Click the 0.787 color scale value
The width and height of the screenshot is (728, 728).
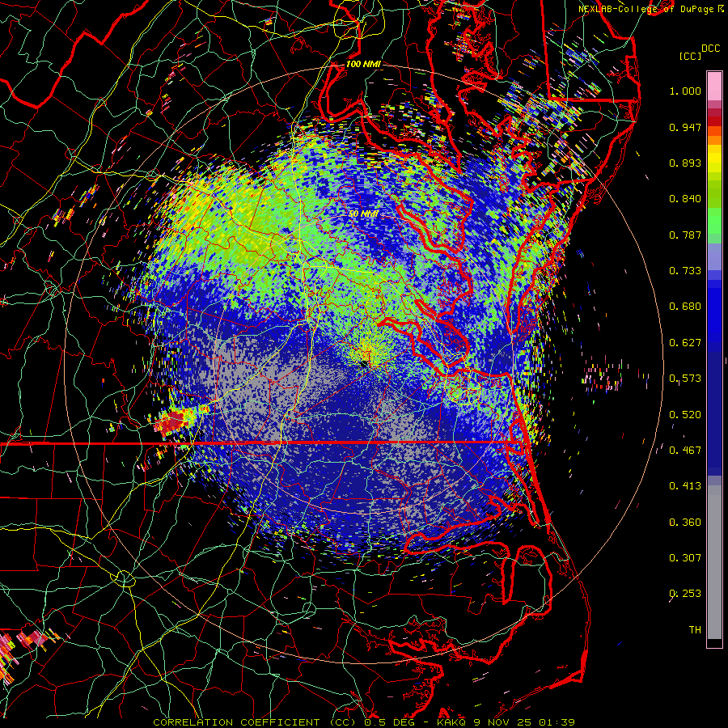[685, 235]
